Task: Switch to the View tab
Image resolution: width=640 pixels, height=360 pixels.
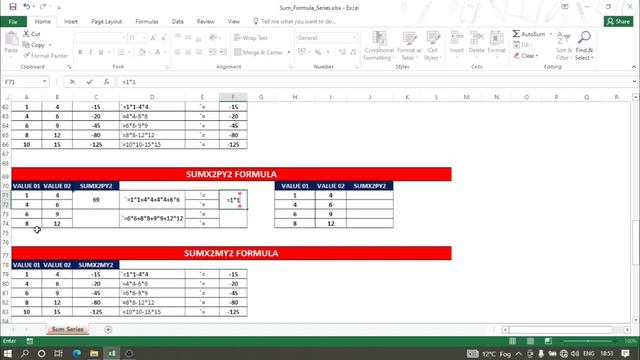Action: 233,22
